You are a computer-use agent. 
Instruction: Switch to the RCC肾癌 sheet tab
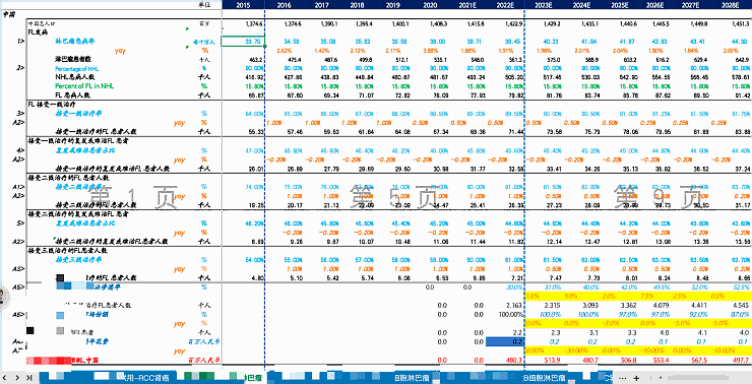point(139,378)
